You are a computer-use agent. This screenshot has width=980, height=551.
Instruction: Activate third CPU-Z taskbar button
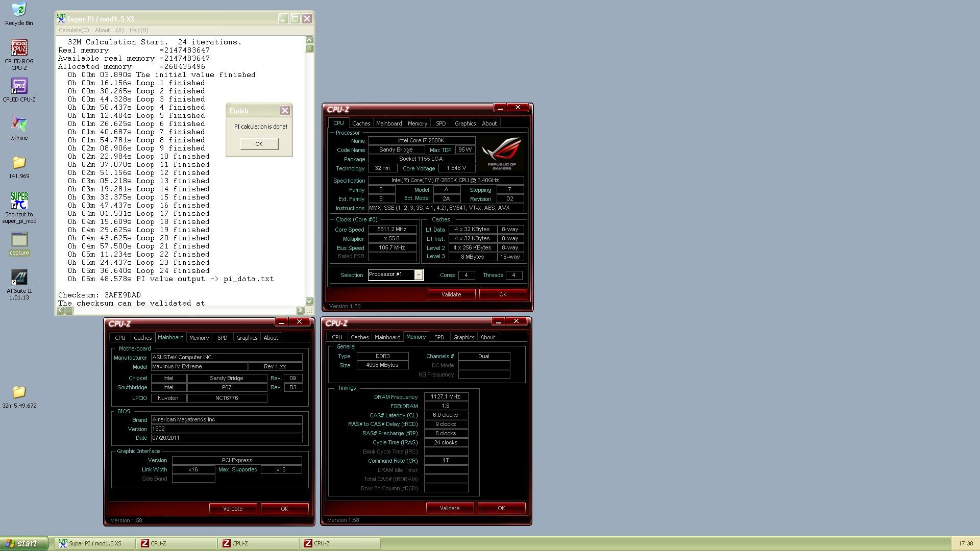click(x=340, y=543)
